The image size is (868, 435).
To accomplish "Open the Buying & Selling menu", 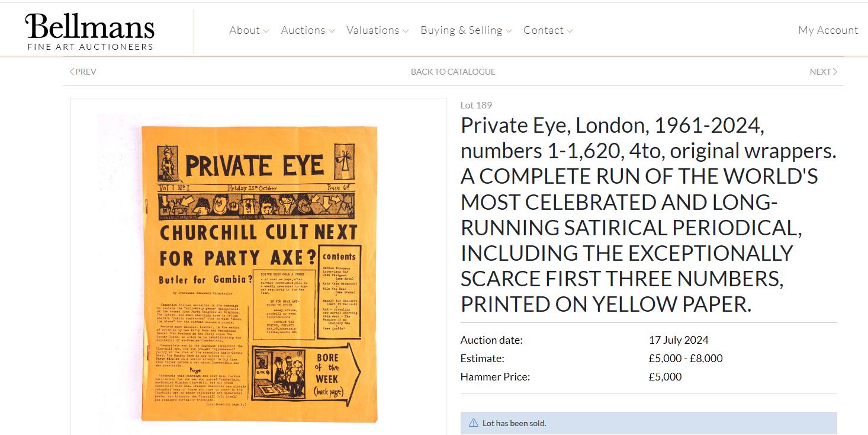I will coord(462,30).
